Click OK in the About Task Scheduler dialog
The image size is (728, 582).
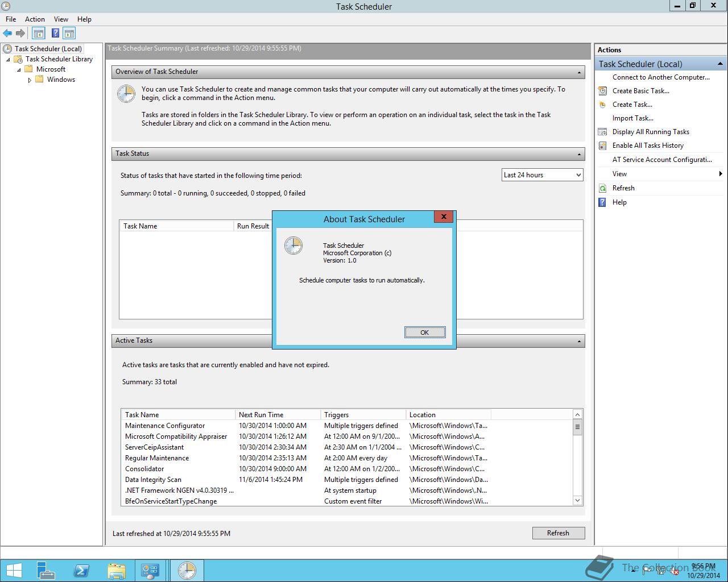425,332
